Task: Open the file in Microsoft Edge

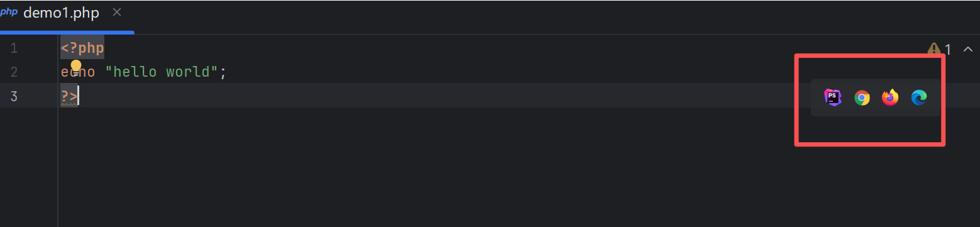Action: click(x=919, y=97)
